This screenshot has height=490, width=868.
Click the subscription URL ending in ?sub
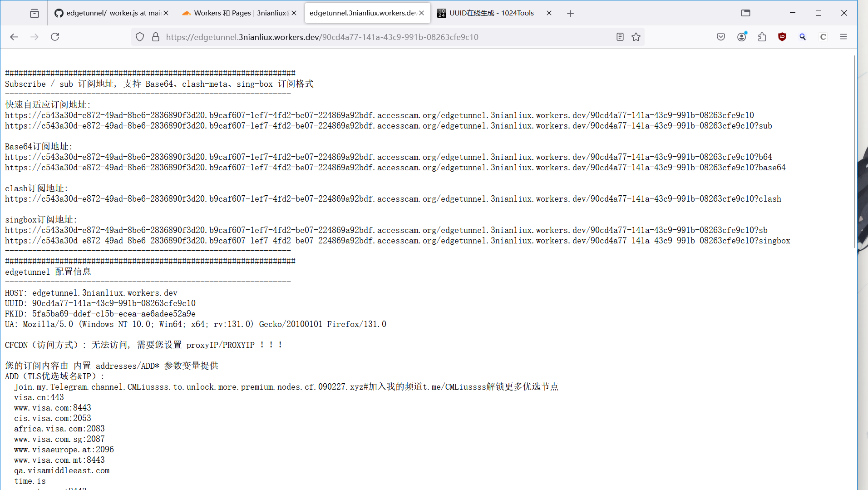(389, 126)
